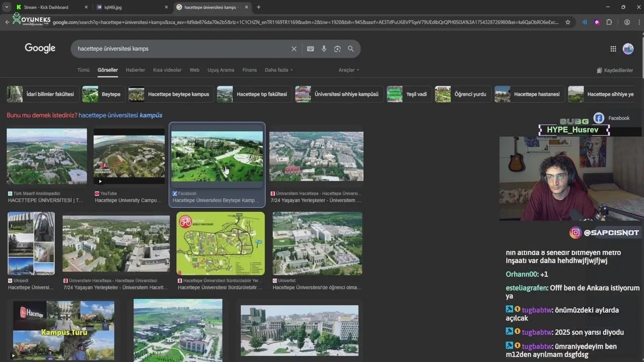Open the Kampüs Turu video thumbnail
Image resolution: width=644 pixels, height=362 pixels.
pos(63,330)
